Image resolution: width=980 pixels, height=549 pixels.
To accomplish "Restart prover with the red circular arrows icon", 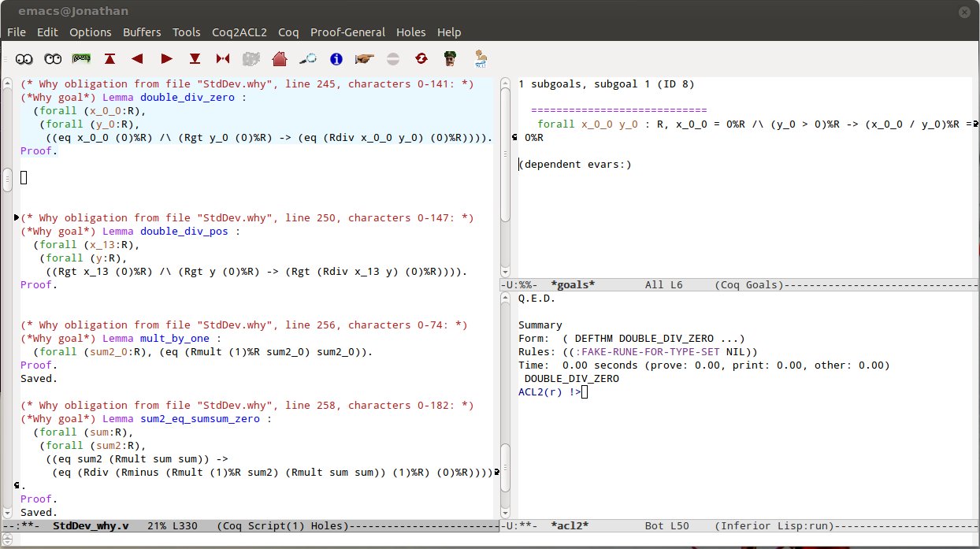I will pos(421,58).
